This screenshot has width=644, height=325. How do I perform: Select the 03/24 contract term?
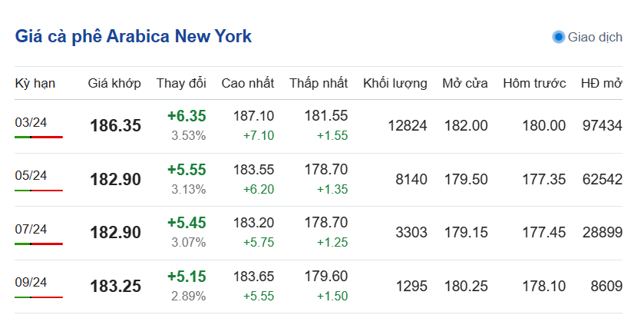coord(31,122)
